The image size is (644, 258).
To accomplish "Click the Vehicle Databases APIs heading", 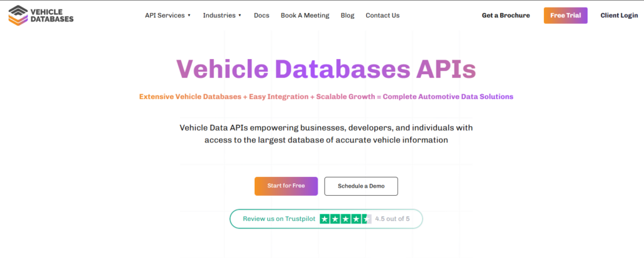I will click(326, 70).
